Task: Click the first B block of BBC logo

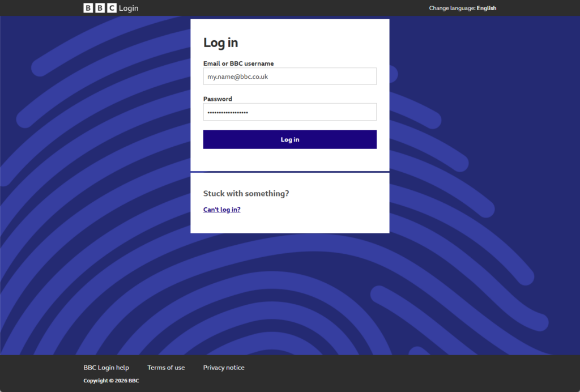Action: pos(88,8)
